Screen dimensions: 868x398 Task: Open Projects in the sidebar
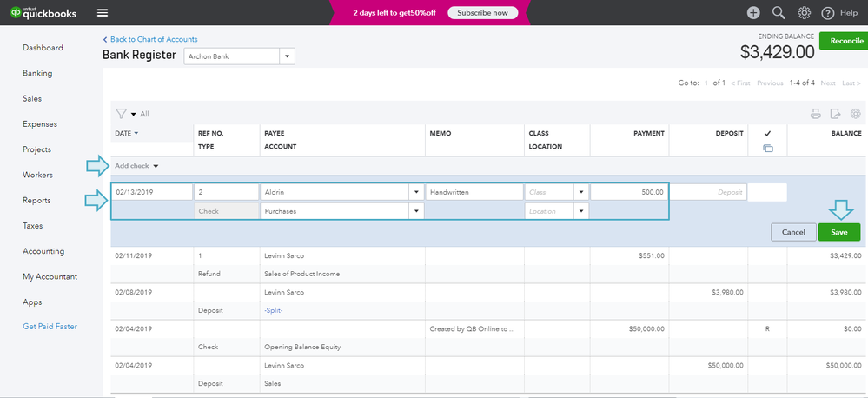tap(37, 149)
